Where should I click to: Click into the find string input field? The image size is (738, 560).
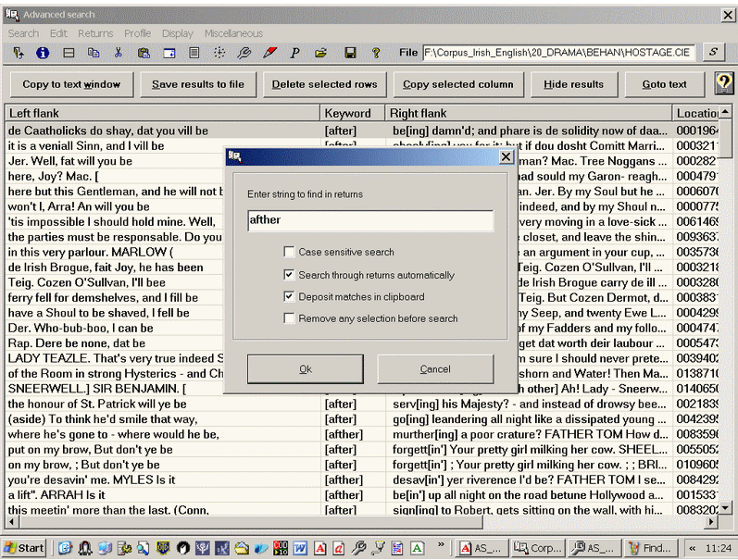[370, 221]
